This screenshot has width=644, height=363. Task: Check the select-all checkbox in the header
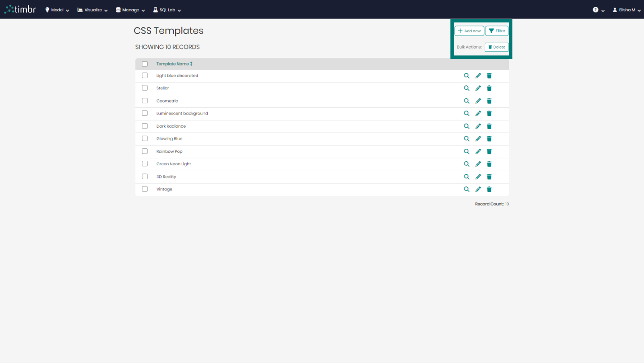(145, 64)
